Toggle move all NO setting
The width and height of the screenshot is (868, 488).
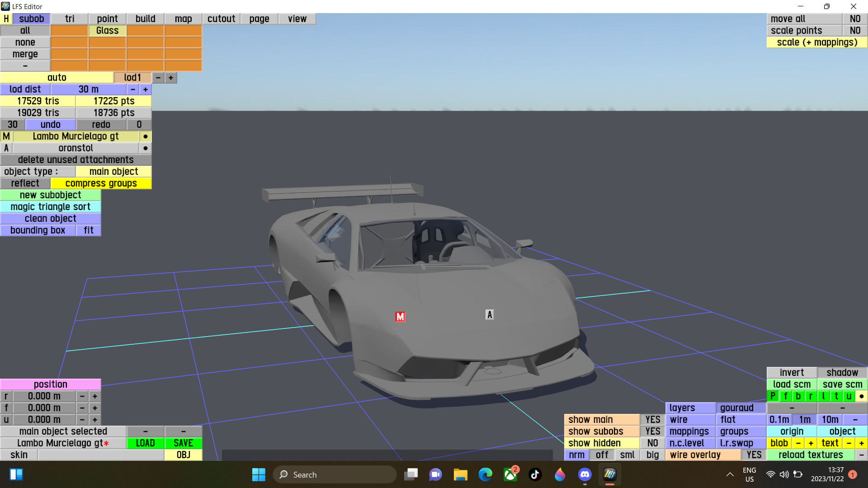point(854,19)
